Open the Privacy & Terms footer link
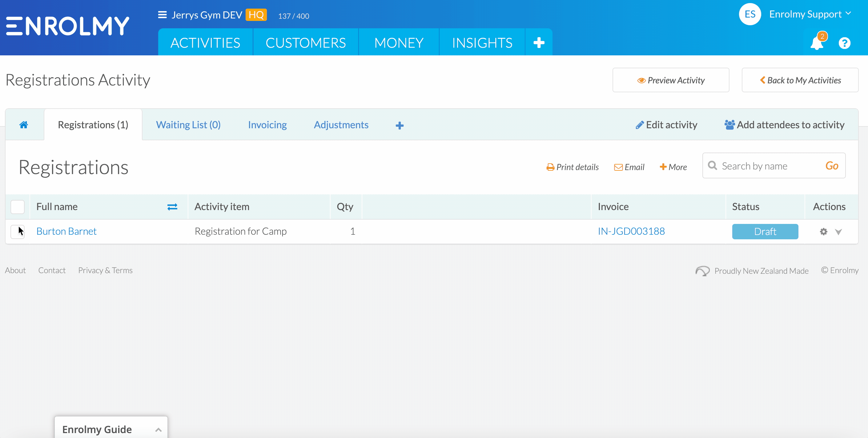 click(x=105, y=270)
